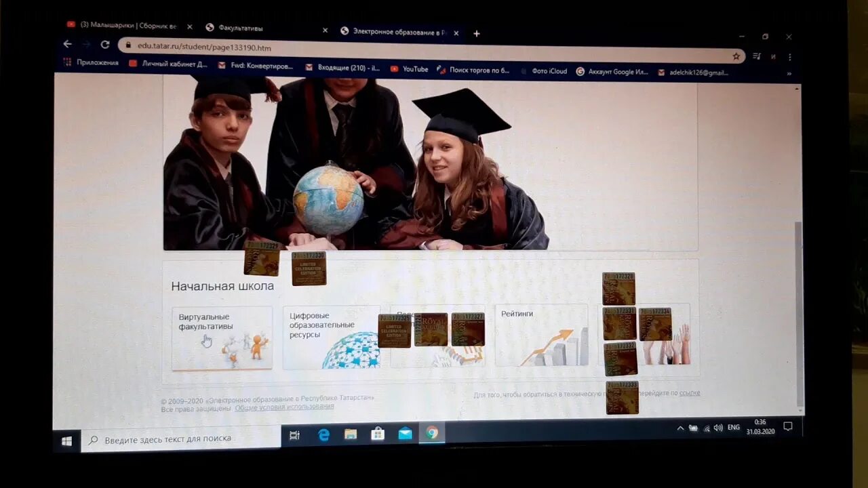Open the Fwd: Конвертиров... Gmail bookmark

click(256, 66)
